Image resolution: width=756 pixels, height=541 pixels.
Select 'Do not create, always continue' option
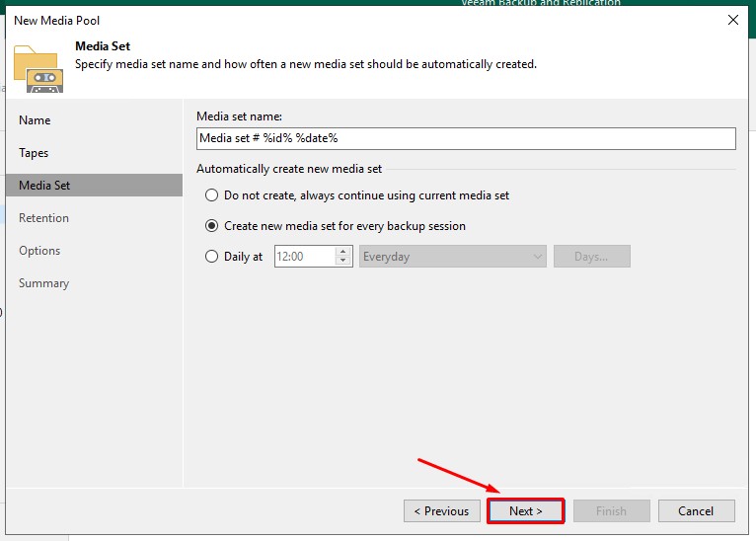click(211, 195)
